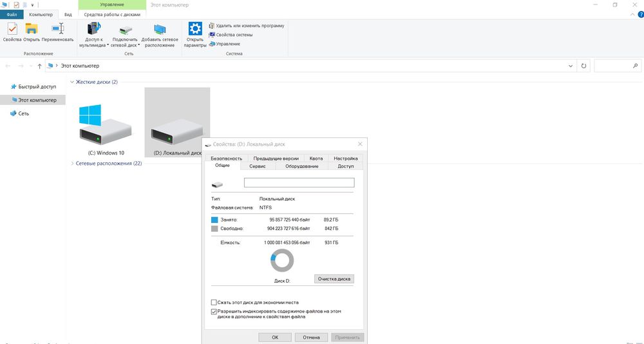Click the Применить button
The width and height of the screenshot is (644, 344).
point(348,338)
